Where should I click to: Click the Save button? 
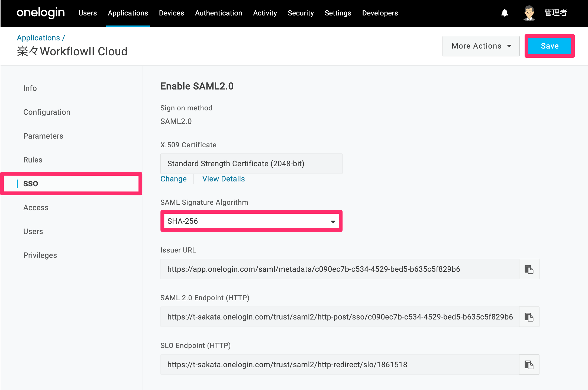point(550,46)
